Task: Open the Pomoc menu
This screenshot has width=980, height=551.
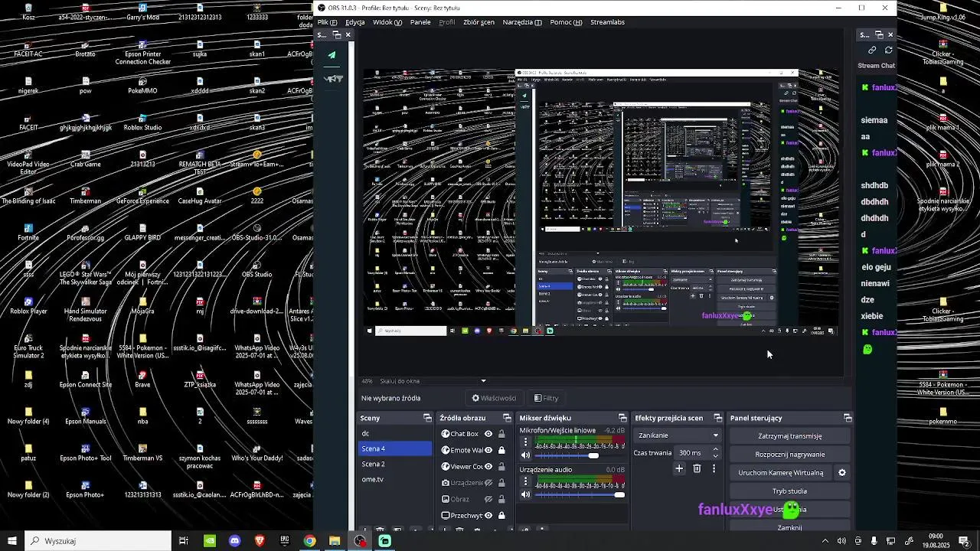Action: (566, 22)
